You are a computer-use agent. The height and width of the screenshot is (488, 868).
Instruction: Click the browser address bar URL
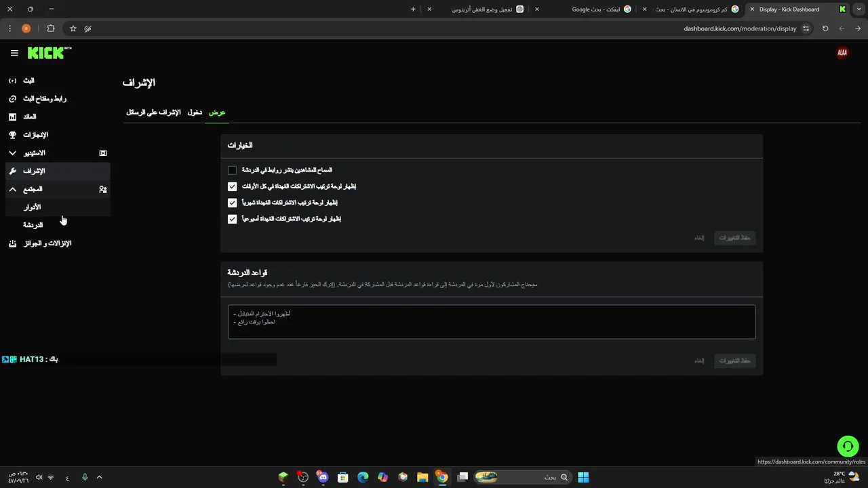pyautogui.click(x=740, y=28)
